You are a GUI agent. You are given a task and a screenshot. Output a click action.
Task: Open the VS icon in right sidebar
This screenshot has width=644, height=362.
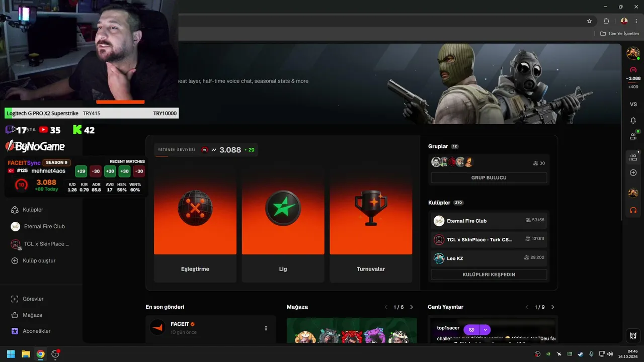tap(633, 104)
